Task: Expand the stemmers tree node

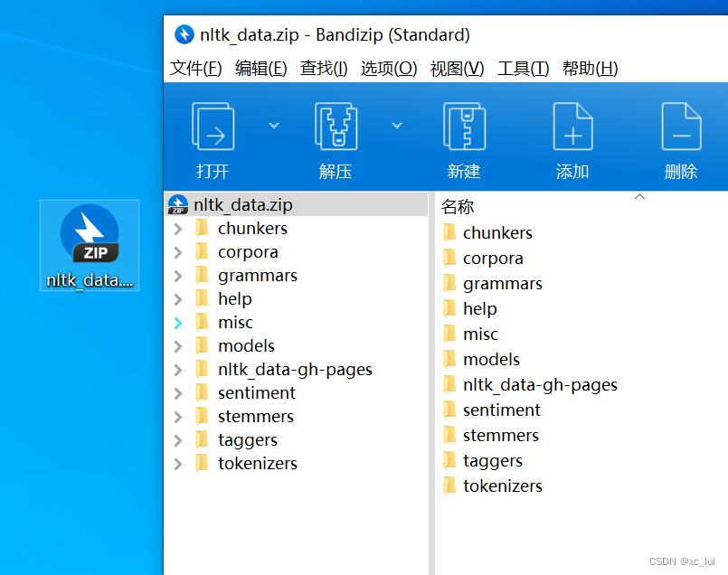Action: pyautogui.click(x=178, y=417)
